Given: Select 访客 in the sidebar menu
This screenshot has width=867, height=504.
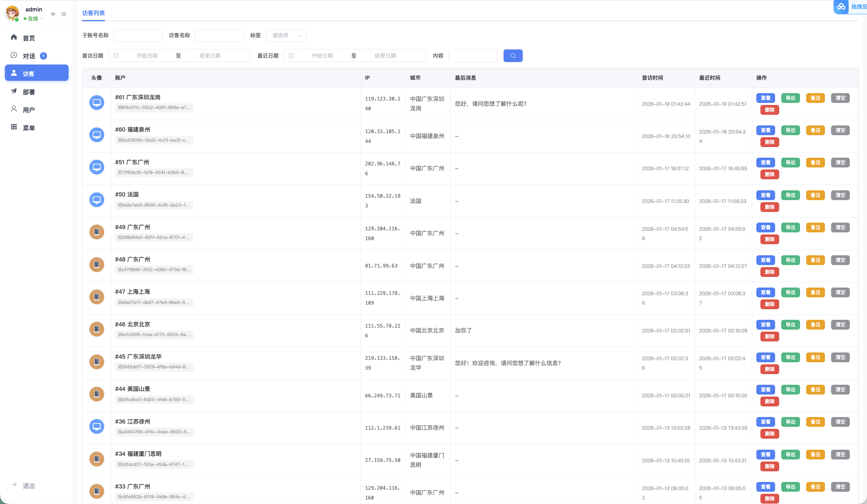Looking at the screenshot, I should [x=36, y=73].
